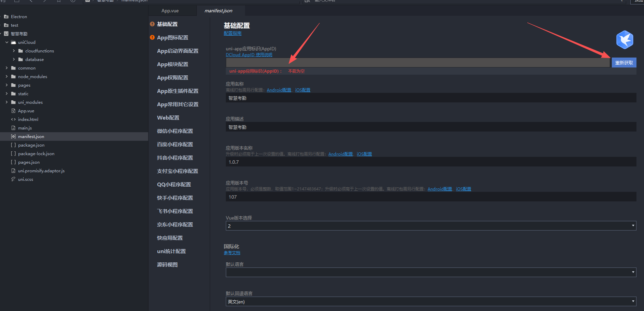Screen dimensions: 644x311
Task: Open the App icon configuration section
Action: tap(172, 37)
